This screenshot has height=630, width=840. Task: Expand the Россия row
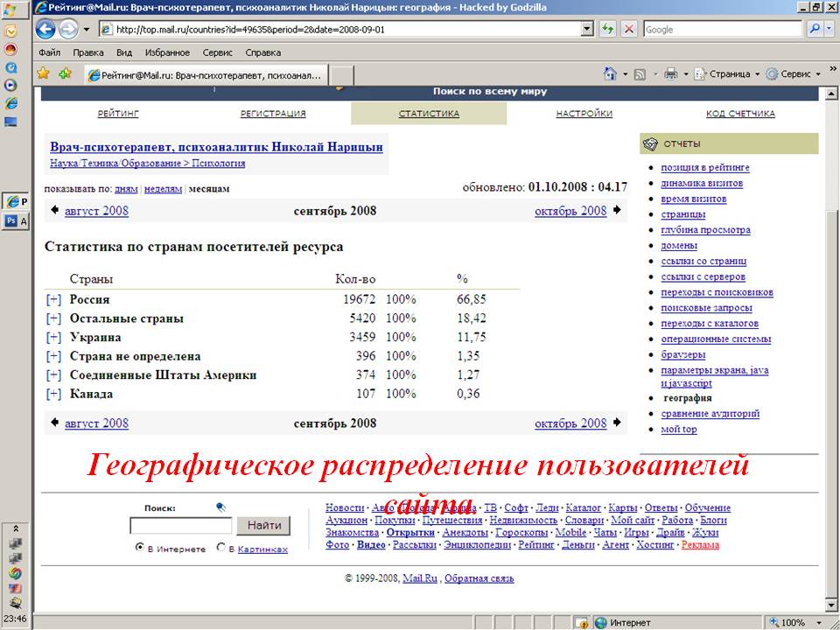[53, 299]
